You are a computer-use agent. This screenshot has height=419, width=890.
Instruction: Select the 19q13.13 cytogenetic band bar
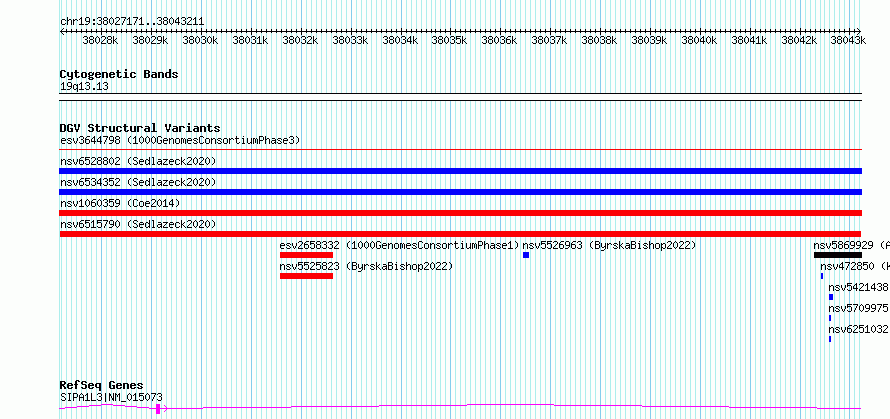[460, 97]
